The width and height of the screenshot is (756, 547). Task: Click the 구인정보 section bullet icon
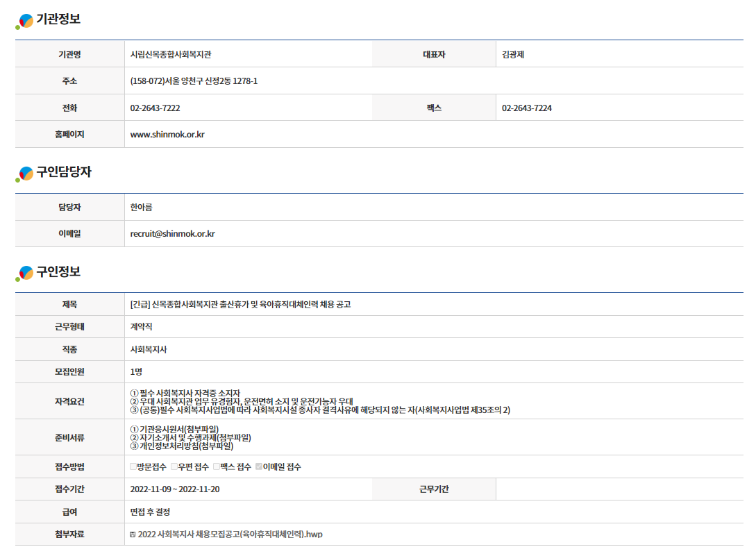coord(24,273)
